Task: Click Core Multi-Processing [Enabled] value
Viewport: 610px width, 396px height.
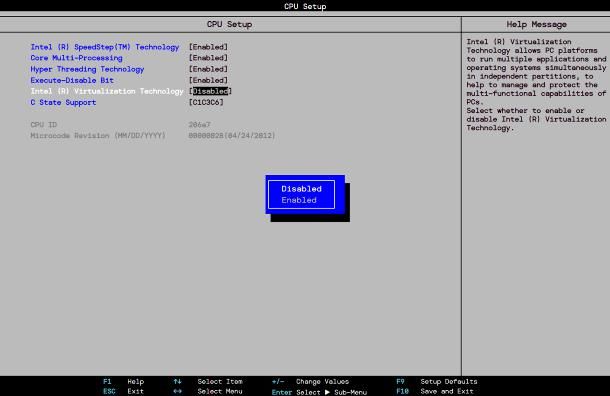Action: tap(208, 58)
